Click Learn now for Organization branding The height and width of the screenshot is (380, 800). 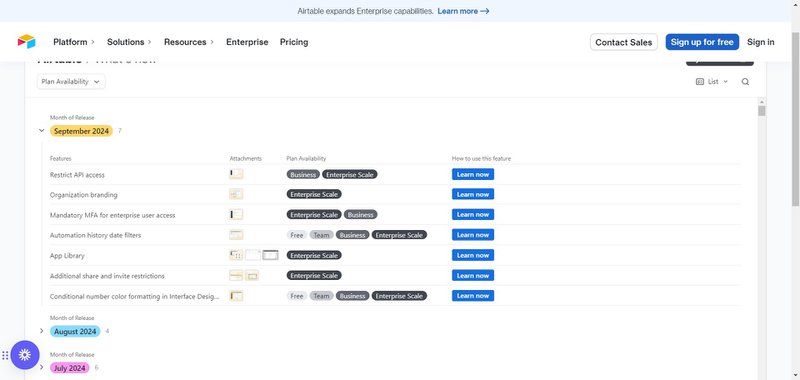pyautogui.click(x=472, y=194)
